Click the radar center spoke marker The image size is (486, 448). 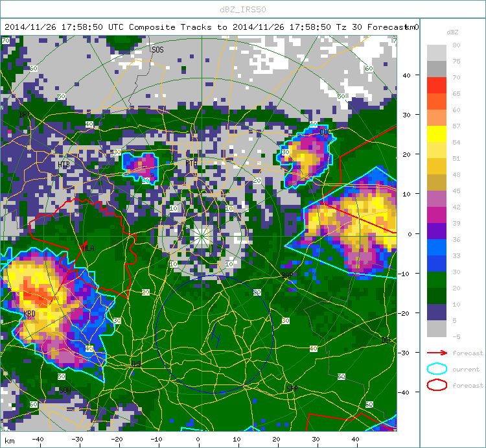point(202,237)
